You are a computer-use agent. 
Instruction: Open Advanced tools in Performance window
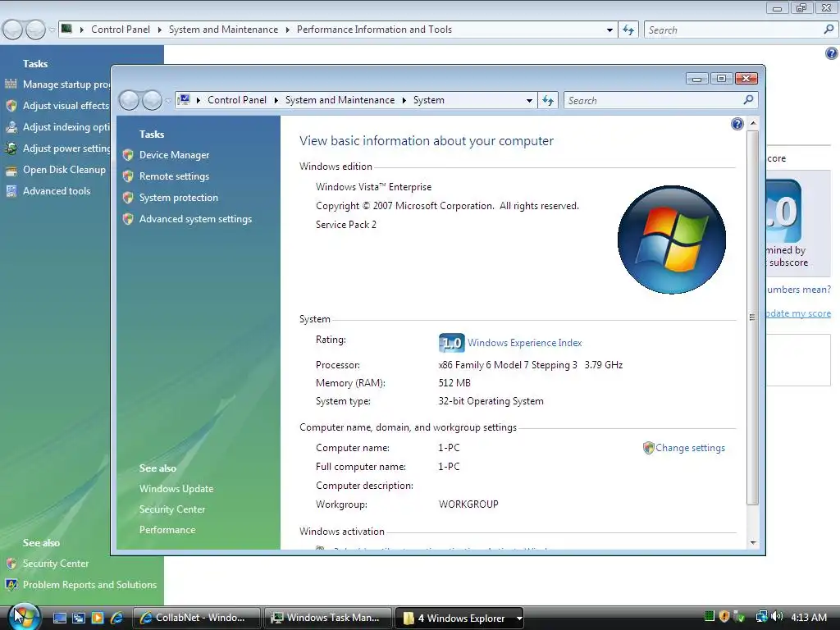pos(57,190)
